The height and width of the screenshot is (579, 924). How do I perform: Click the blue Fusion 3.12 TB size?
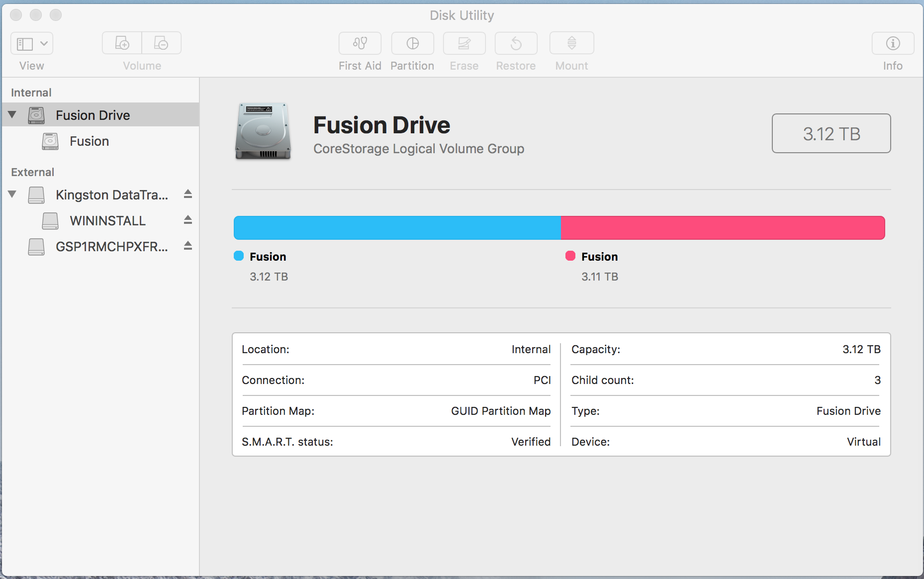[x=269, y=277]
